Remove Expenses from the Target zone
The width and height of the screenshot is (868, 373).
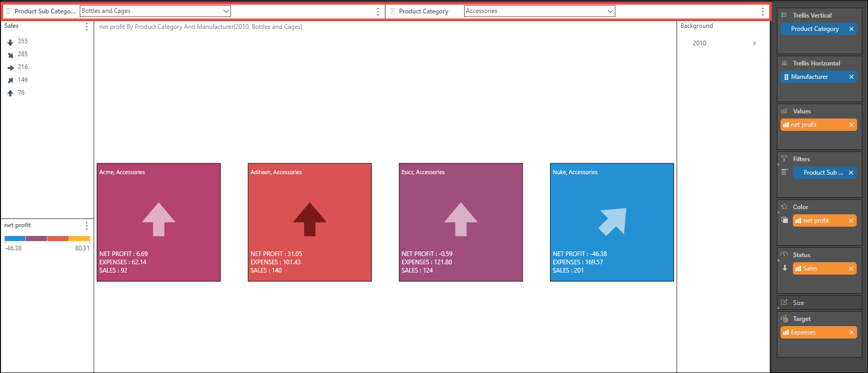(851, 332)
